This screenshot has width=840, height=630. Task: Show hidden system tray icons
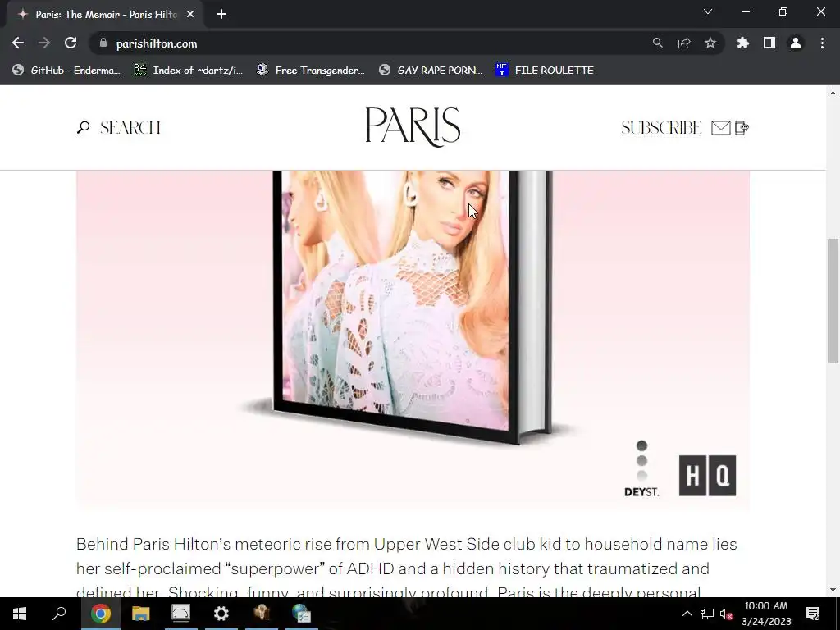pyautogui.click(x=687, y=614)
